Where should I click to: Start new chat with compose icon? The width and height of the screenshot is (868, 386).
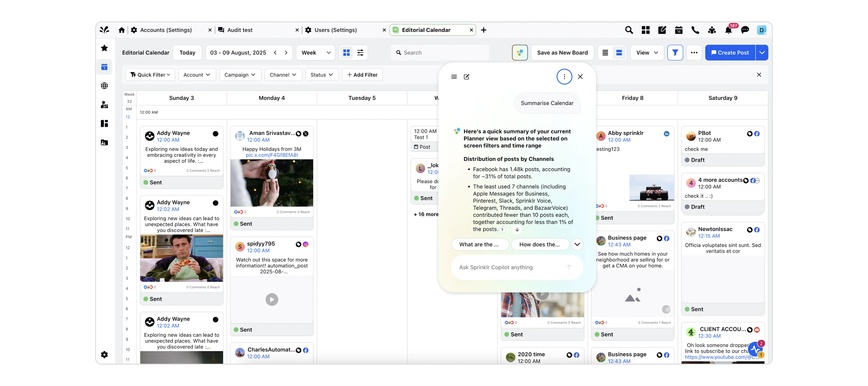point(466,77)
